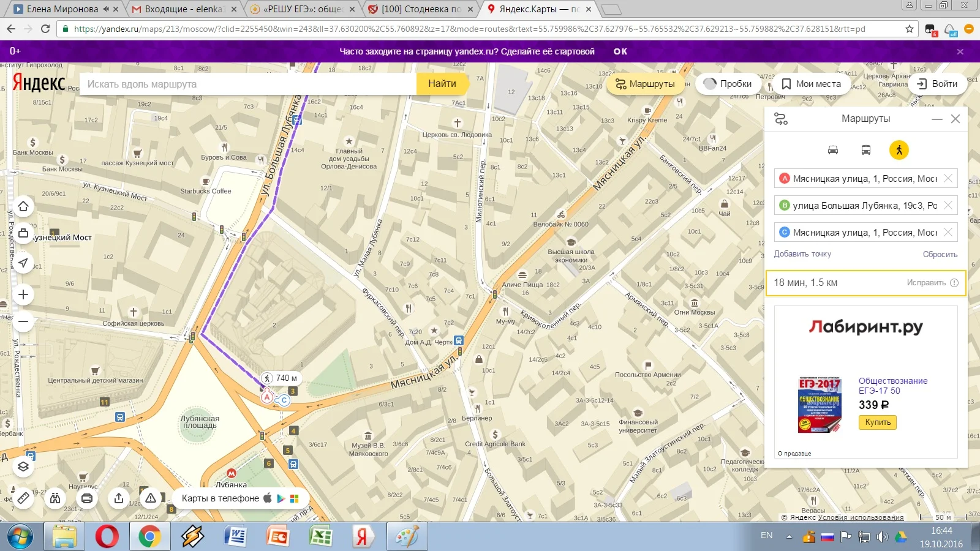This screenshot has width=980, height=551.
Task: Click the Яндекс logo
Action: click(x=39, y=83)
